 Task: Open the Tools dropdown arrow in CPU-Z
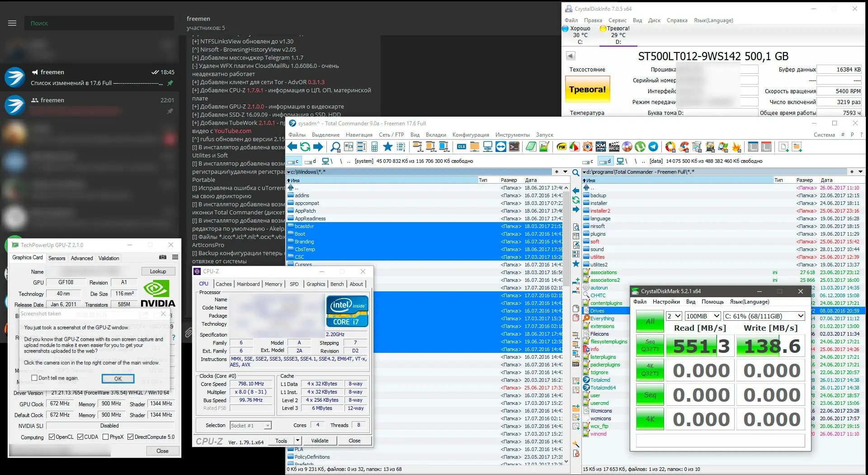coord(297,441)
